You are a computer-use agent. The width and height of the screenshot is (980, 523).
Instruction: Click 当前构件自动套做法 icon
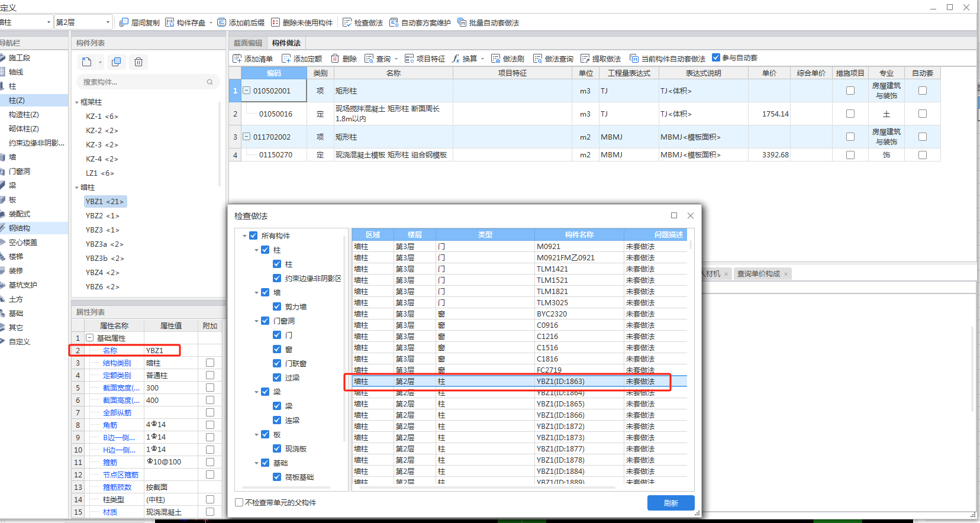(634, 59)
